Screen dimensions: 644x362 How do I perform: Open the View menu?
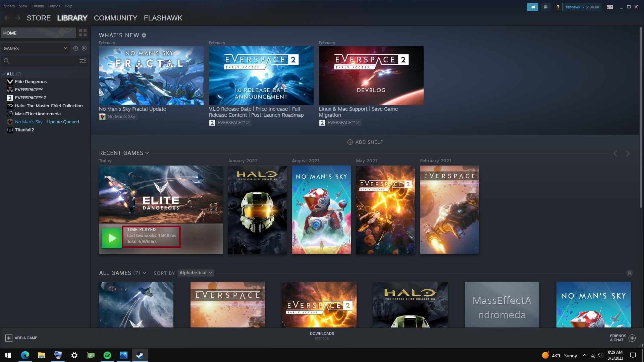tap(23, 6)
